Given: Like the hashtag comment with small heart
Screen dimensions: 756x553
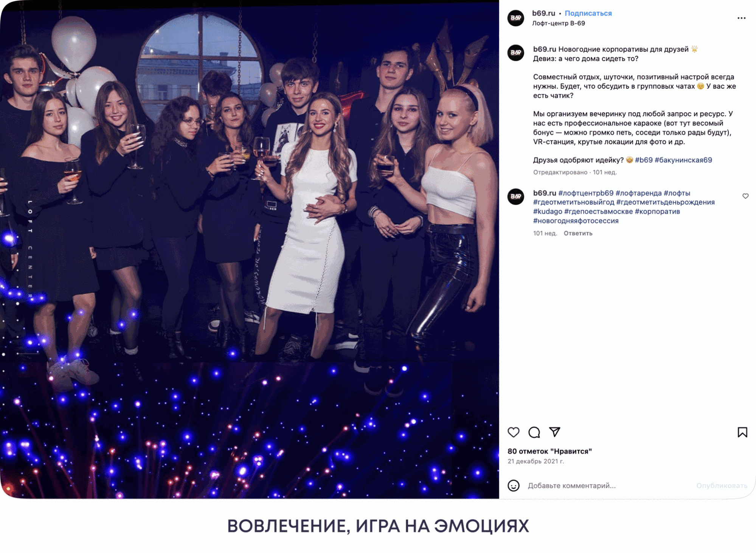Looking at the screenshot, I should [x=745, y=196].
